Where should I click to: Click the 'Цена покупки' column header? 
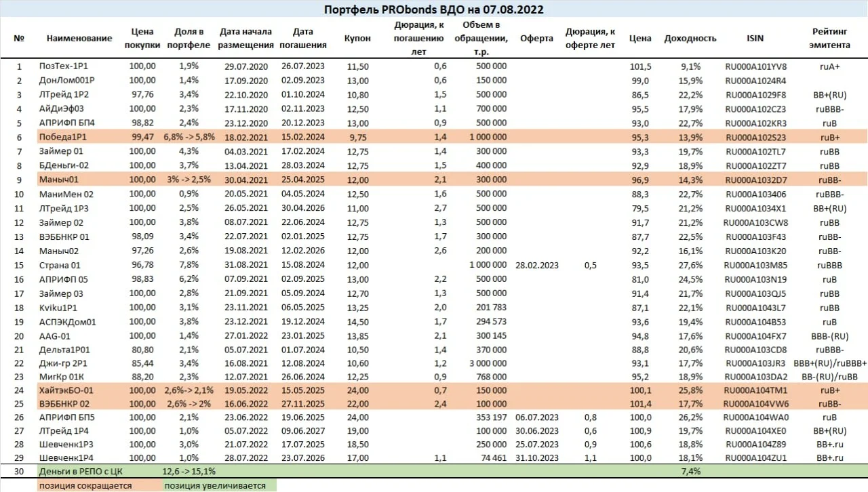point(142,39)
